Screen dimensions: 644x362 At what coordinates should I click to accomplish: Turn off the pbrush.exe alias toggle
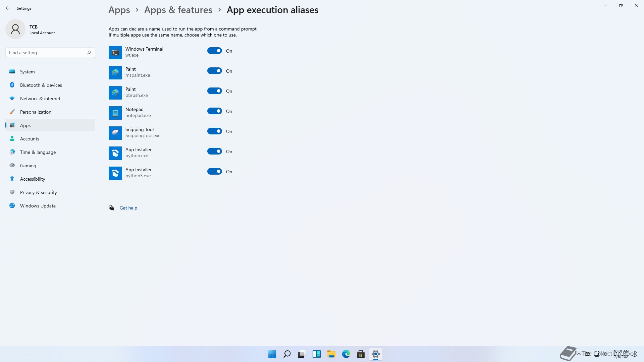[x=215, y=91]
